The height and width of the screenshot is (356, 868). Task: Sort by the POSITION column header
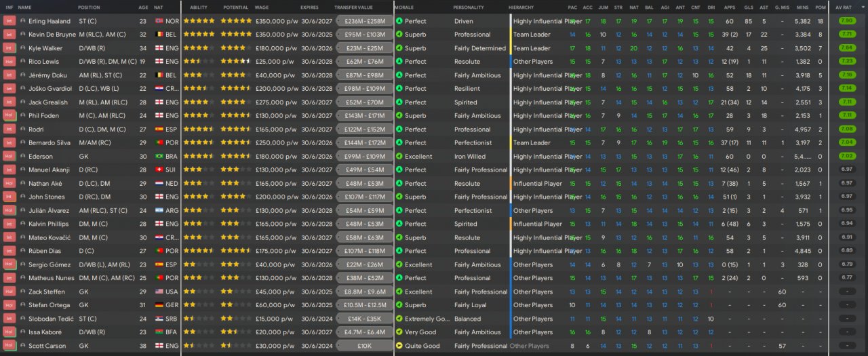click(89, 7)
